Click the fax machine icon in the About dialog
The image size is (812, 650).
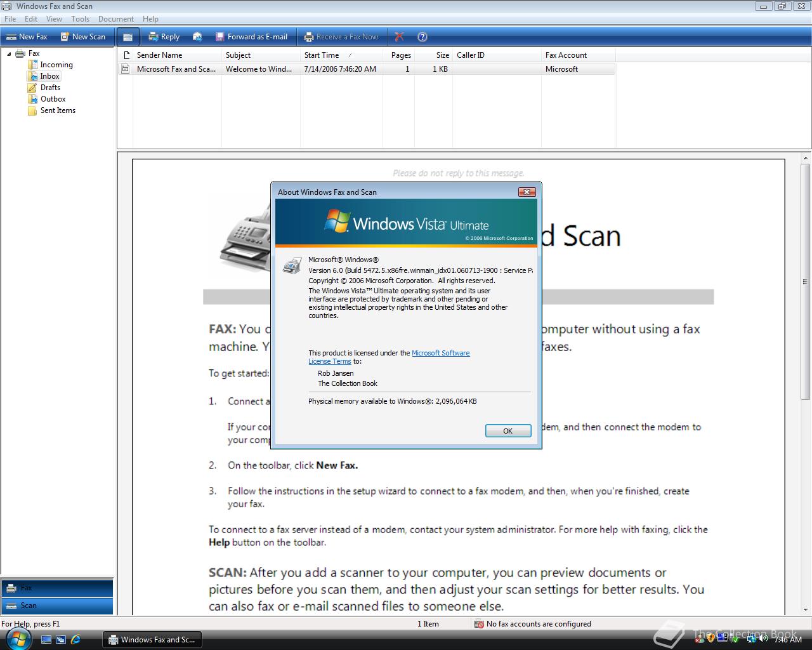pos(292,265)
